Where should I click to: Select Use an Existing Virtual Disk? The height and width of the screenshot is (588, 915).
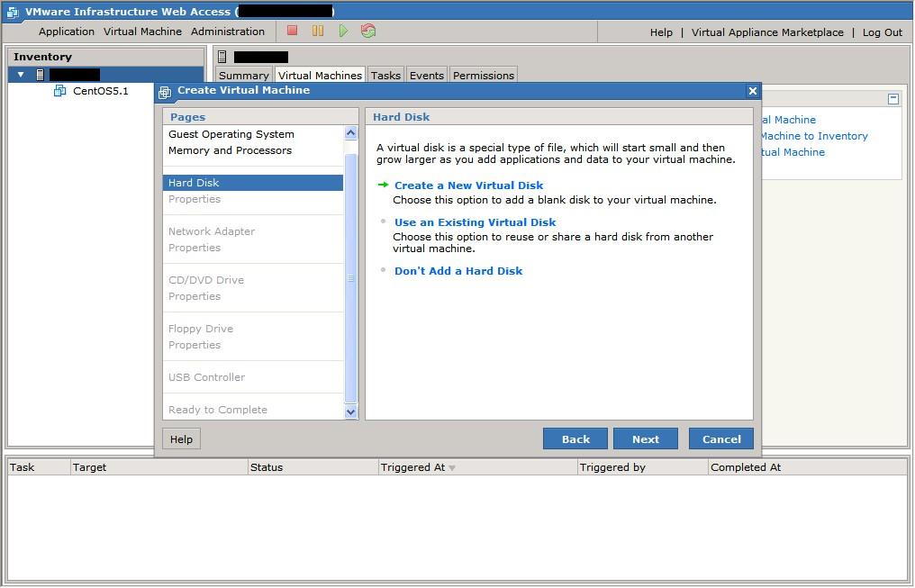click(475, 222)
